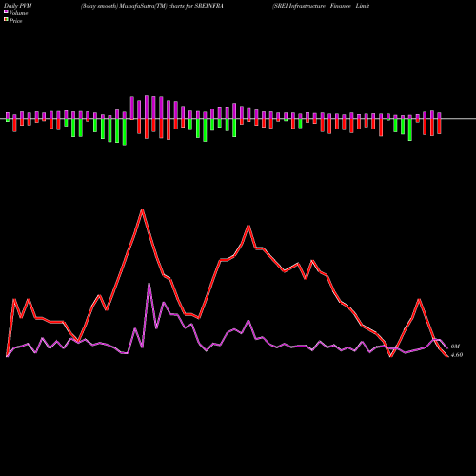Image resolution: width=476 pixels, height=476 pixels.
Task: Click the '4.60' price end label
Action: [x=457, y=355]
